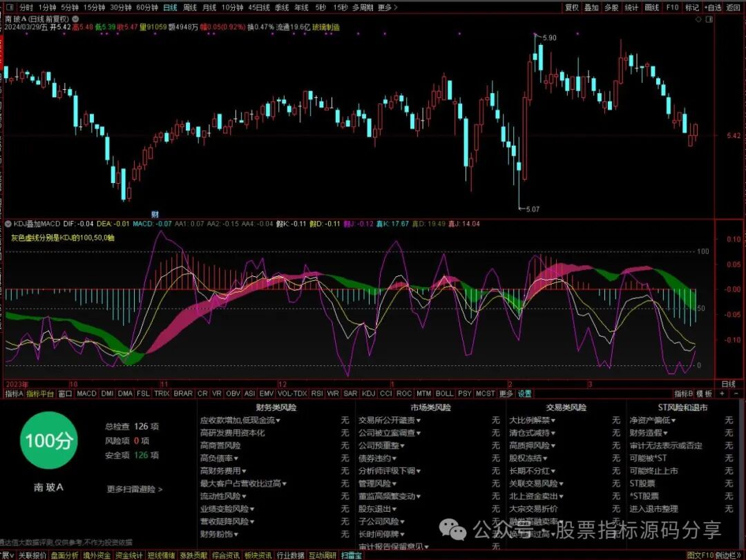
Task: Click the round toggle icon before KDJ叠加MACD
Action: 8,224
